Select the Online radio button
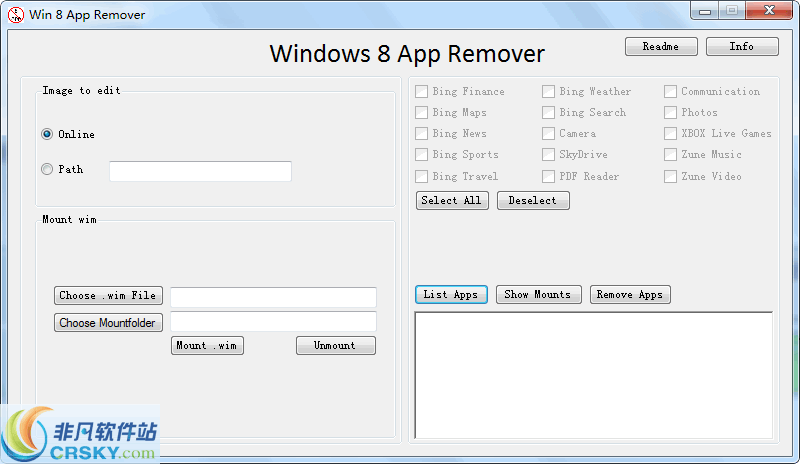Image resolution: width=800 pixels, height=464 pixels. coord(47,134)
